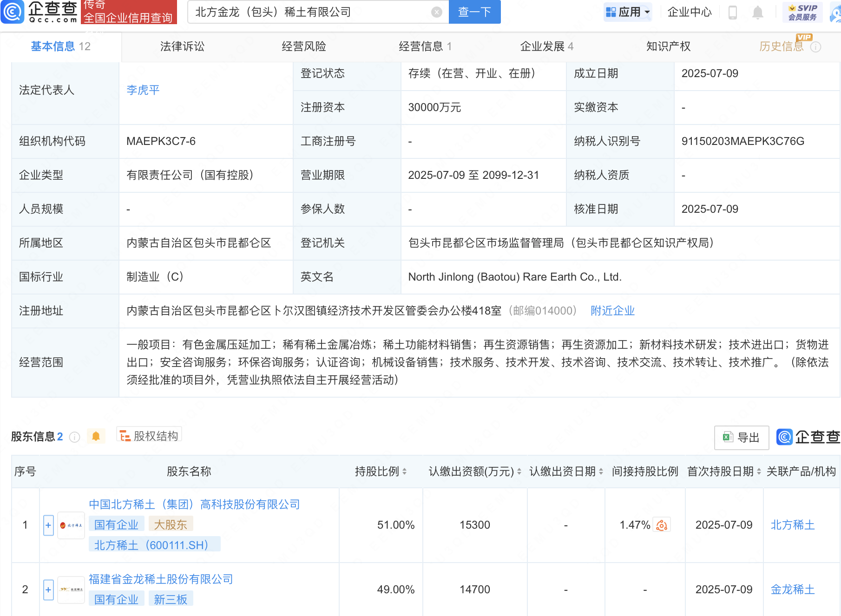Click registered capital value 30000万元
Image resolution: width=841 pixels, height=616 pixels.
pyautogui.click(x=434, y=108)
